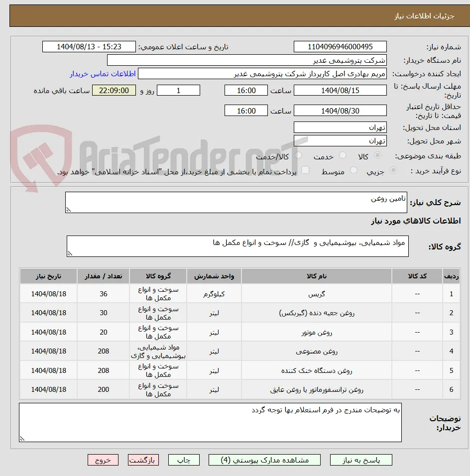Click the price validity date 1404/08/30 field

(340, 111)
